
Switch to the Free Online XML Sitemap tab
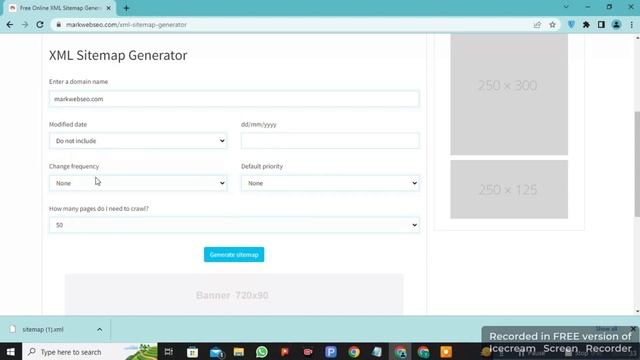pos(60,8)
